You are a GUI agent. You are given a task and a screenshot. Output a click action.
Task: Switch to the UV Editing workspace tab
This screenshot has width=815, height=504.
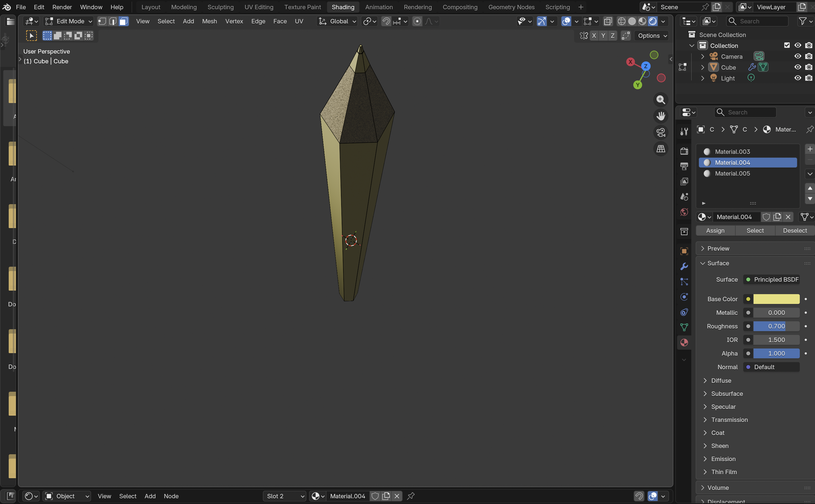coord(259,7)
